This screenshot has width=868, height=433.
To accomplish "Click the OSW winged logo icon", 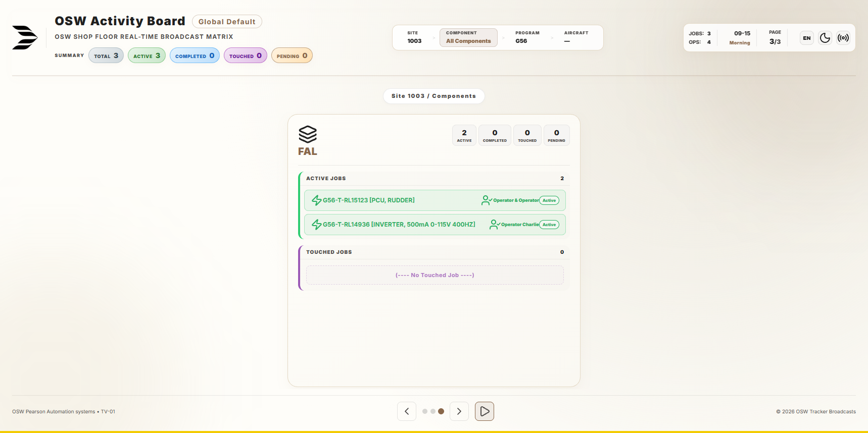I will point(25,37).
